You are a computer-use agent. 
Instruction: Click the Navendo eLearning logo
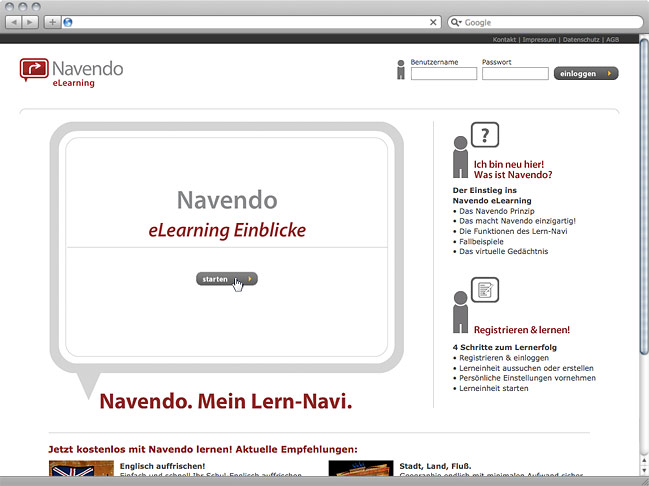[x=71, y=72]
